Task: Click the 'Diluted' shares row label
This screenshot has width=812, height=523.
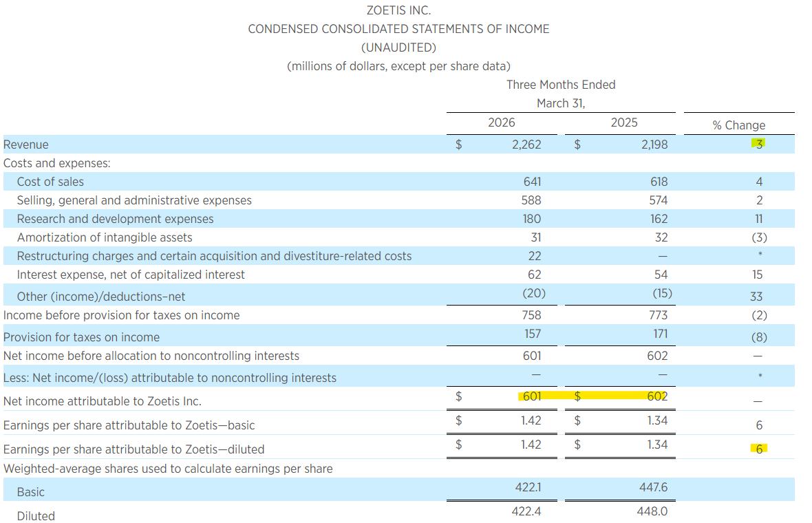Action: point(36,516)
